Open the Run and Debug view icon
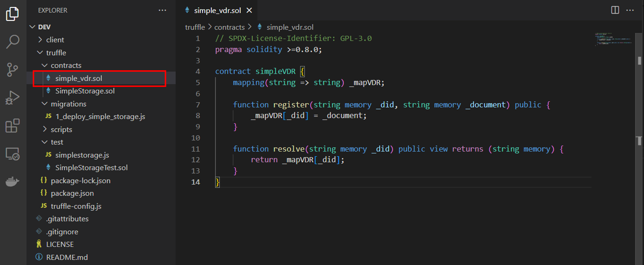644x265 pixels. [x=12, y=98]
